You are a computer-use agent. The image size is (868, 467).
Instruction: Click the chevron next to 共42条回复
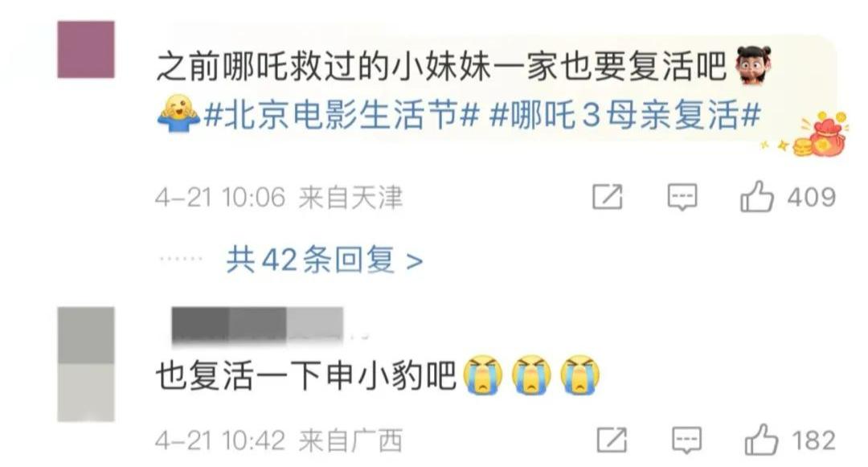[x=415, y=260]
